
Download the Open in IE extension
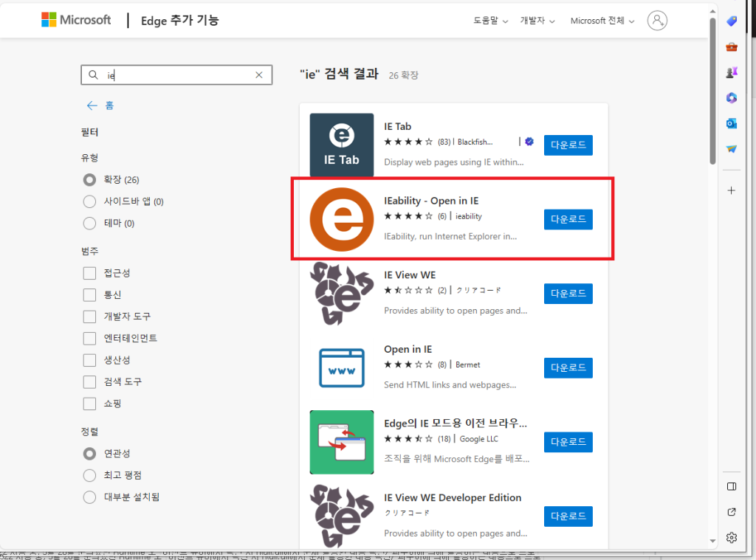tap(568, 367)
